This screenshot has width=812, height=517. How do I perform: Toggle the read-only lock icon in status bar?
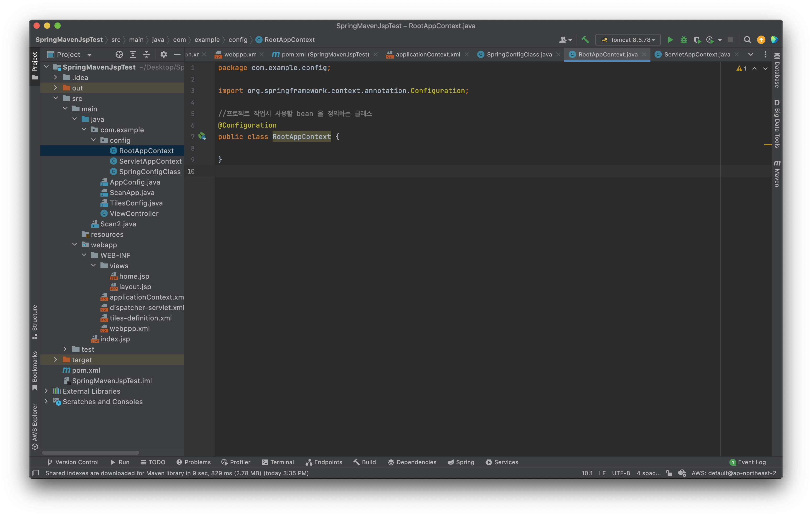(x=669, y=473)
